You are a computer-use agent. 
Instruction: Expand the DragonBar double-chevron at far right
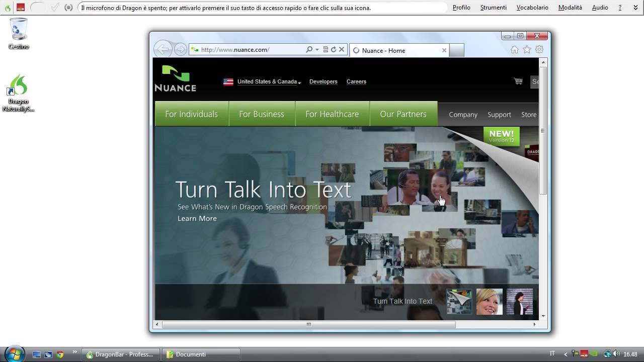coord(635,8)
